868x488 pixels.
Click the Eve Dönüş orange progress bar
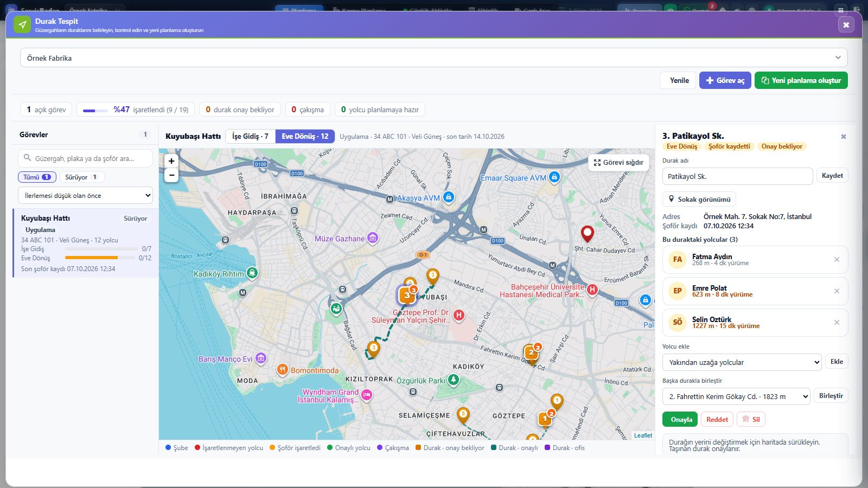pyautogui.click(x=91, y=258)
